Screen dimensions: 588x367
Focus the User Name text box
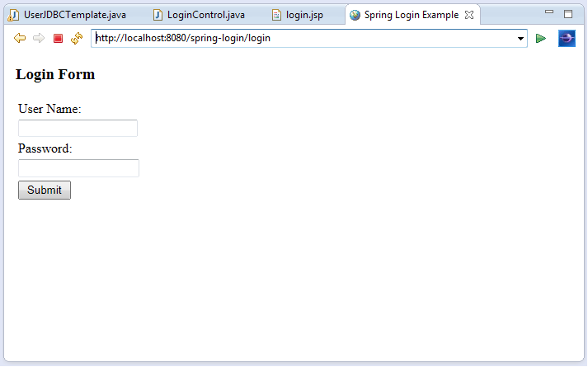coord(78,128)
